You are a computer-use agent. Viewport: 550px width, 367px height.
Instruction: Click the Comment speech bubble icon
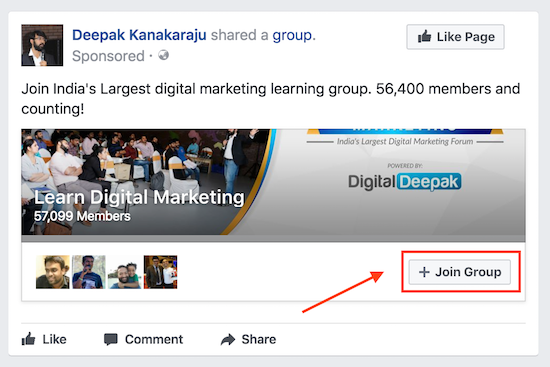111,340
